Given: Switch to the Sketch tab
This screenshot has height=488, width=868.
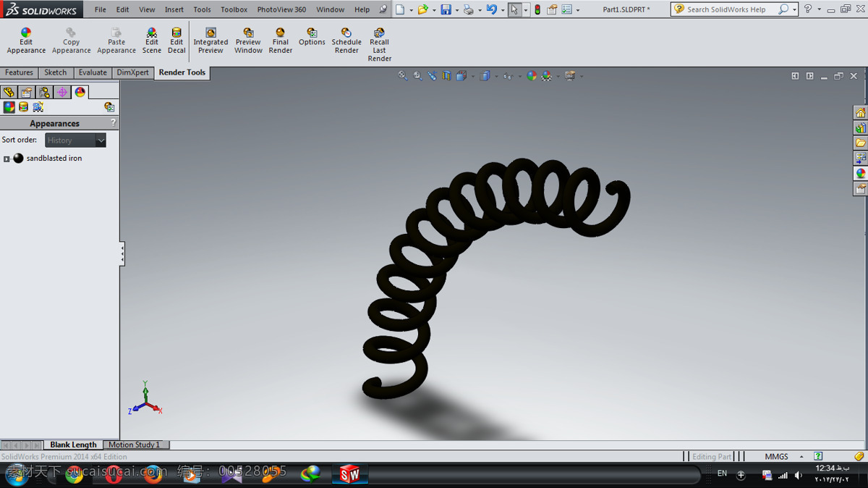Looking at the screenshot, I should [55, 72].
